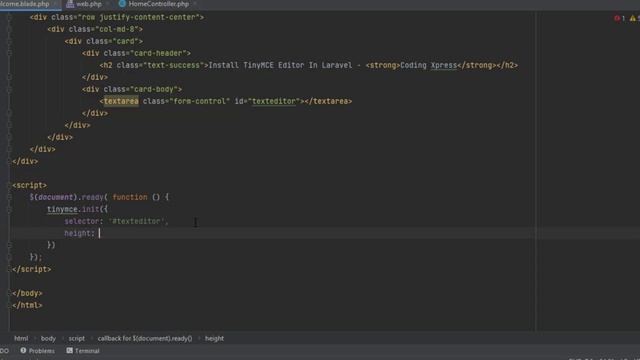
Task: Click the col-md-8 div line
Action: point(95,29)
